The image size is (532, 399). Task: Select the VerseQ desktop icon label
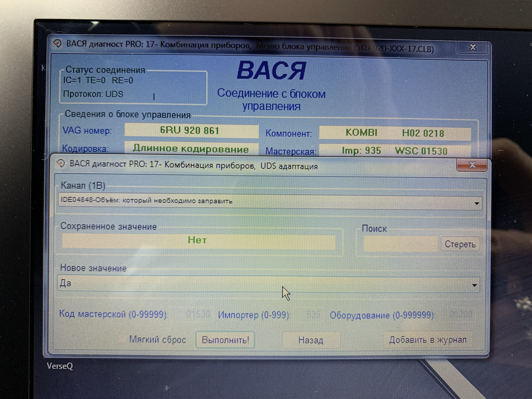tap(60, 366)
